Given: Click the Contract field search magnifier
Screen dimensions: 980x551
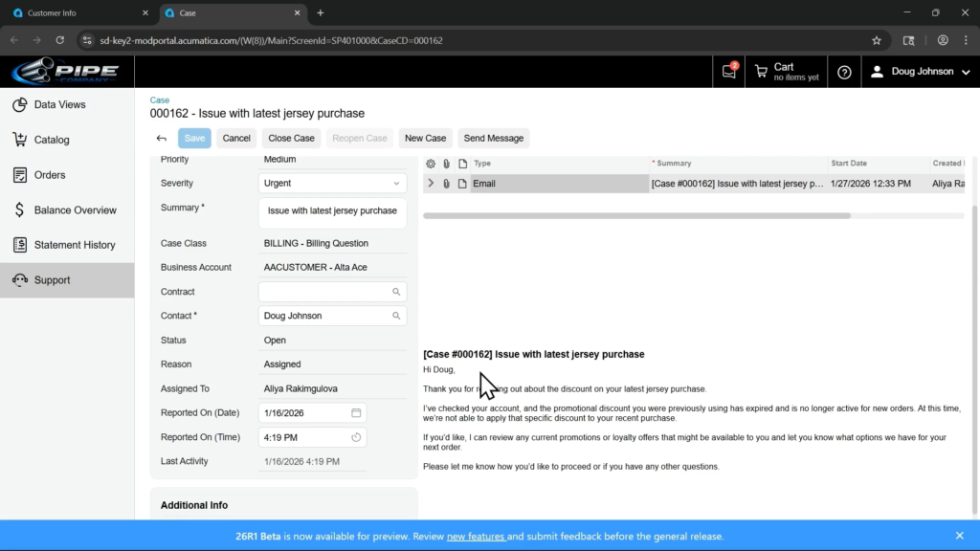Looking at the screenshot, I should [x=396, y=292].
